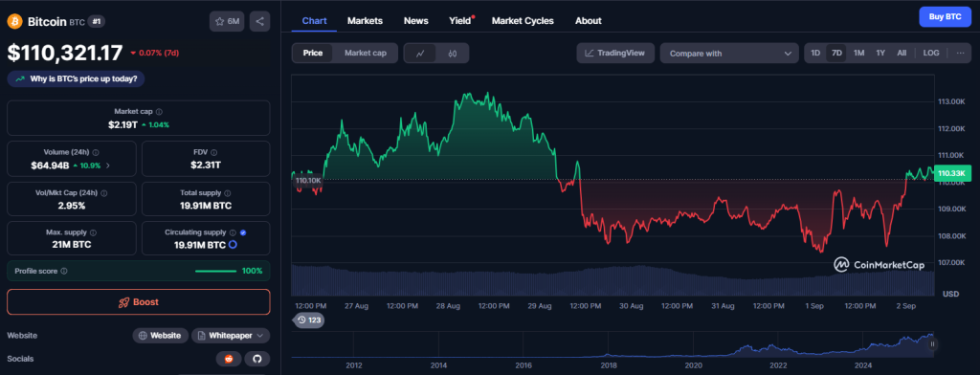Screen dimensions: 980x375
Task: Select the 1D time range
Action: (815, 54)
